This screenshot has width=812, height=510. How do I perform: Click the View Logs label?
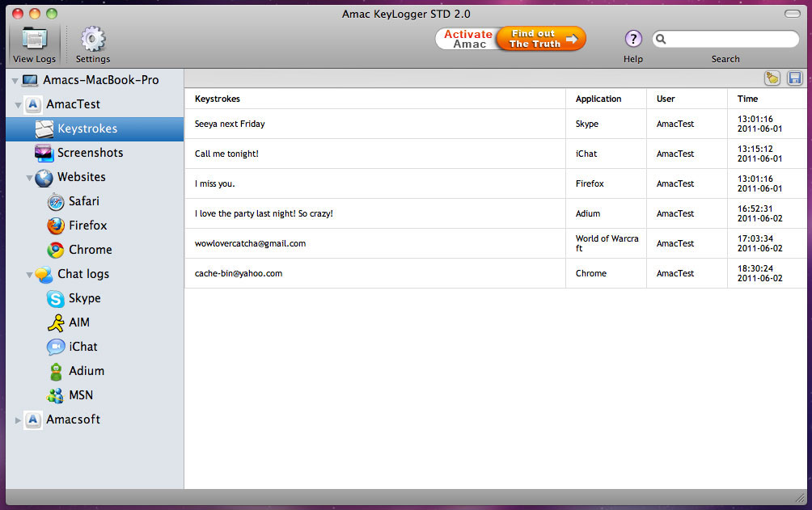pos(34,59)
